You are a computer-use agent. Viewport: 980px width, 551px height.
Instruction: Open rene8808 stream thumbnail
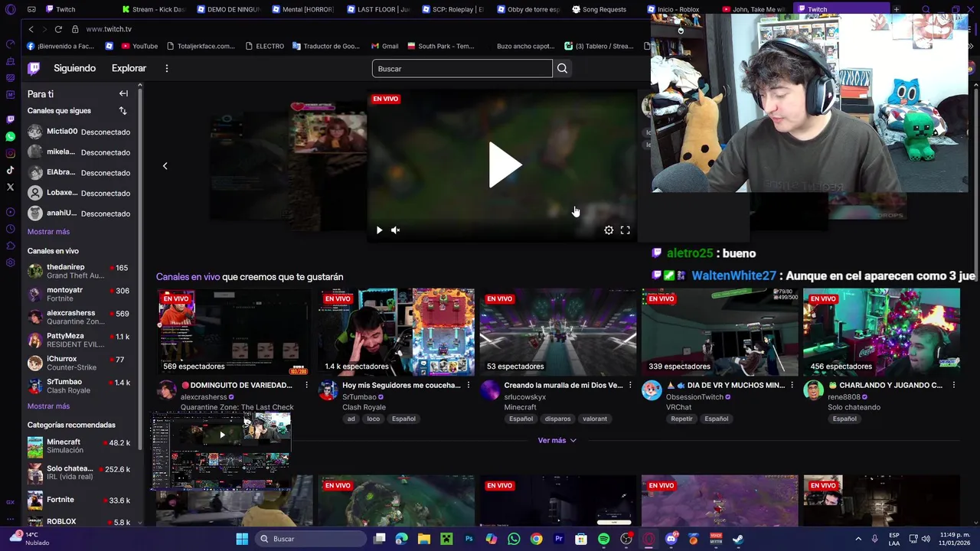pyautogui.click(x=881, y=332)
